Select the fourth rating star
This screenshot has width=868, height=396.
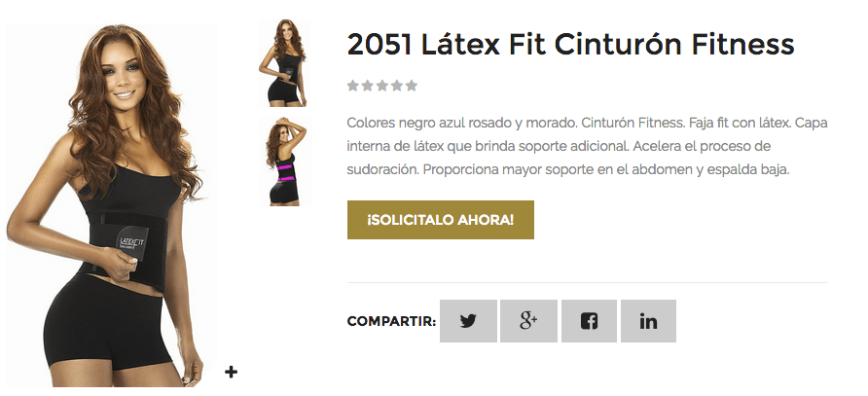tap(396, 86)
